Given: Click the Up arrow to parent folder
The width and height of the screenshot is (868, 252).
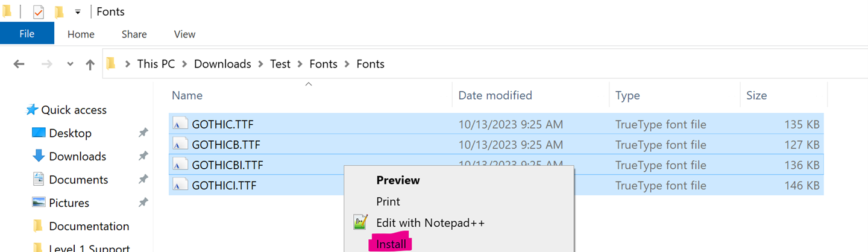Looking at the screenshot, I should pos(90,65).
